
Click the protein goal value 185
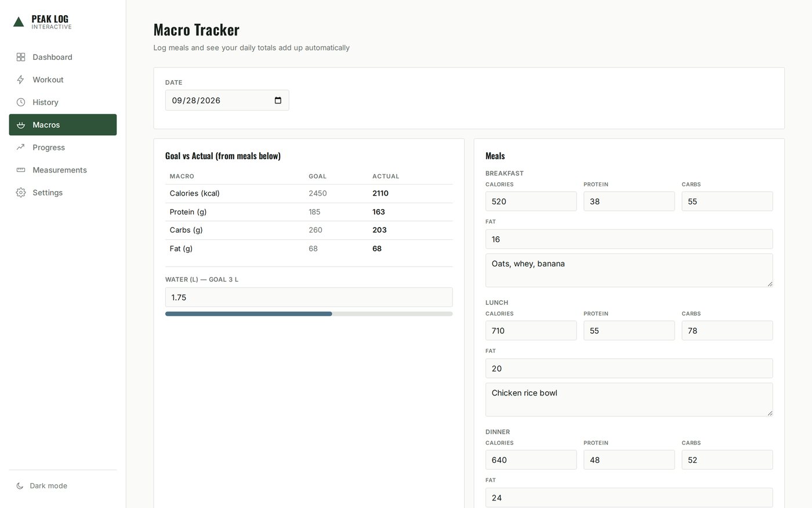click(314, 212)
